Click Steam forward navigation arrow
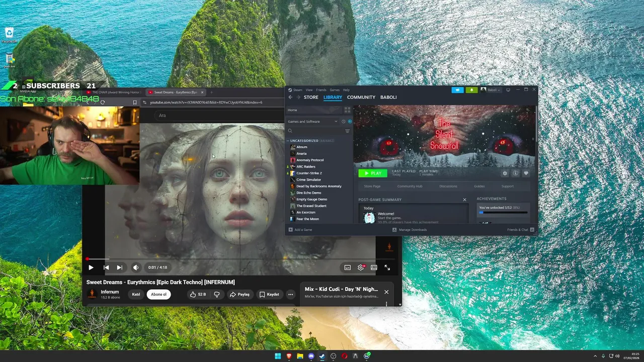 tap(298, 97)
